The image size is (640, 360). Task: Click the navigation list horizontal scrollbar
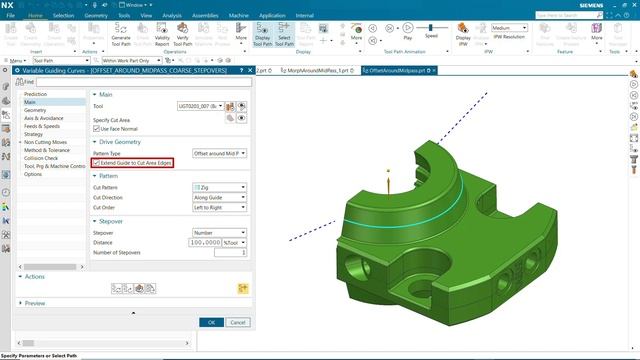(x=50, y=267)
